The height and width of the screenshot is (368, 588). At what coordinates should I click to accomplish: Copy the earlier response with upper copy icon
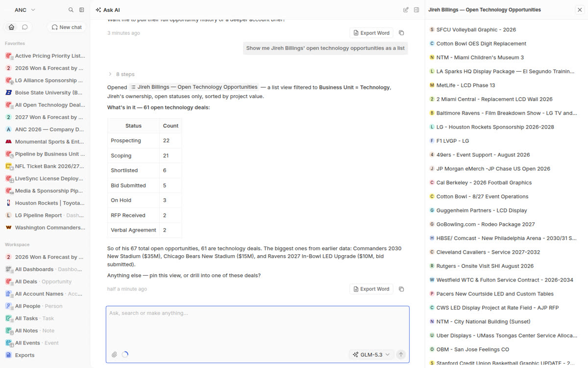[x=401, y=33]
